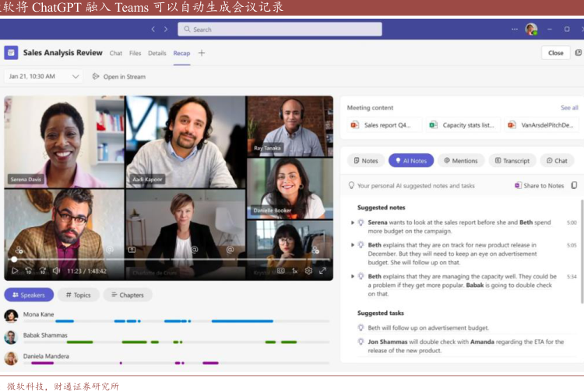Viewport: 584px width, 392px height.
Task: Click Daniela Mandera's avatar
Action: [11, 358]
